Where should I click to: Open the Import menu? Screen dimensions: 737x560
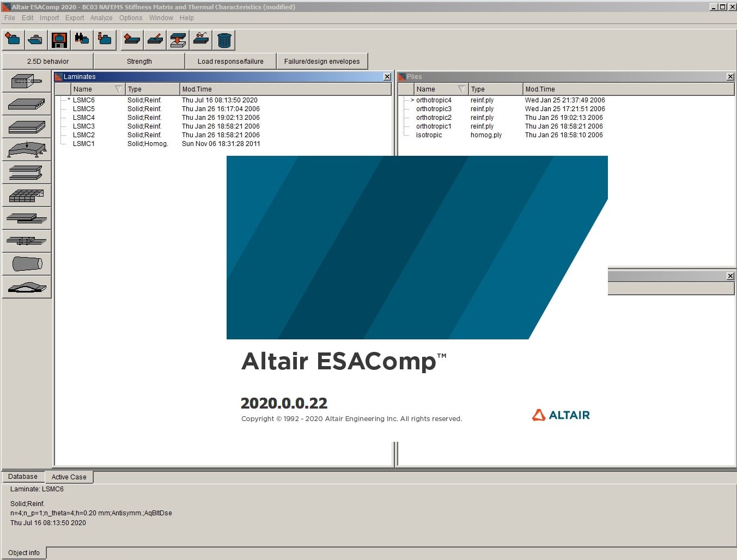[x=49, y=18]
